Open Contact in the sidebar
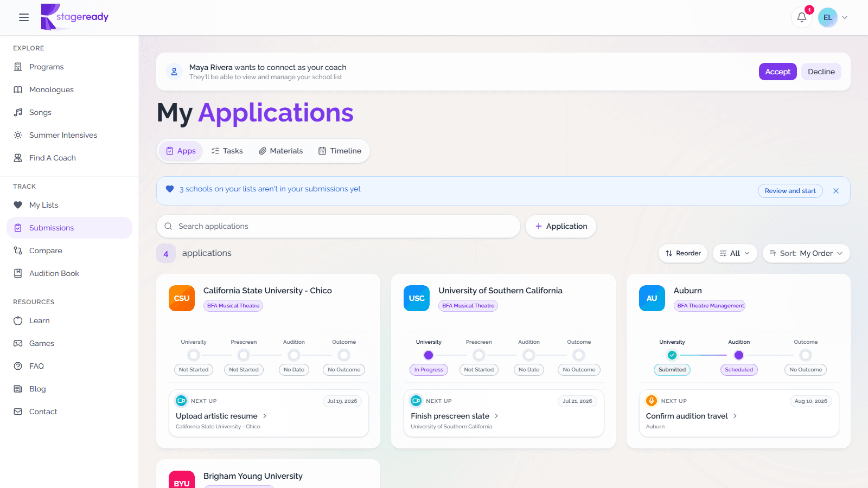The height and width of the screenshot is (488, 868). 69,412
